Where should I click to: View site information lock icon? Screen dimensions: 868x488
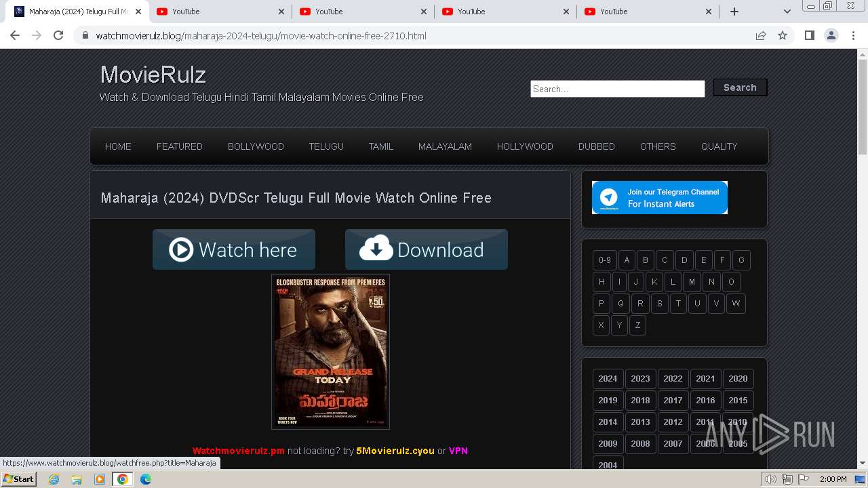tap(85, 35)
